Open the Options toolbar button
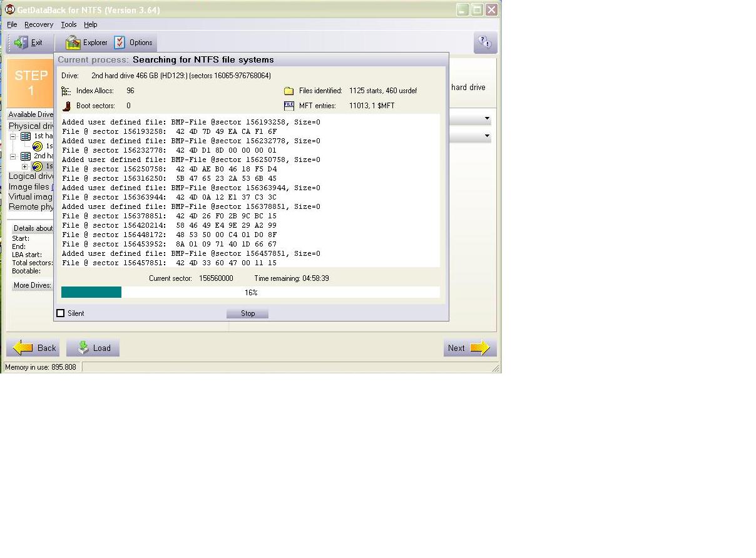The height and width of the screenshot is (558, 756). (133, 43)
